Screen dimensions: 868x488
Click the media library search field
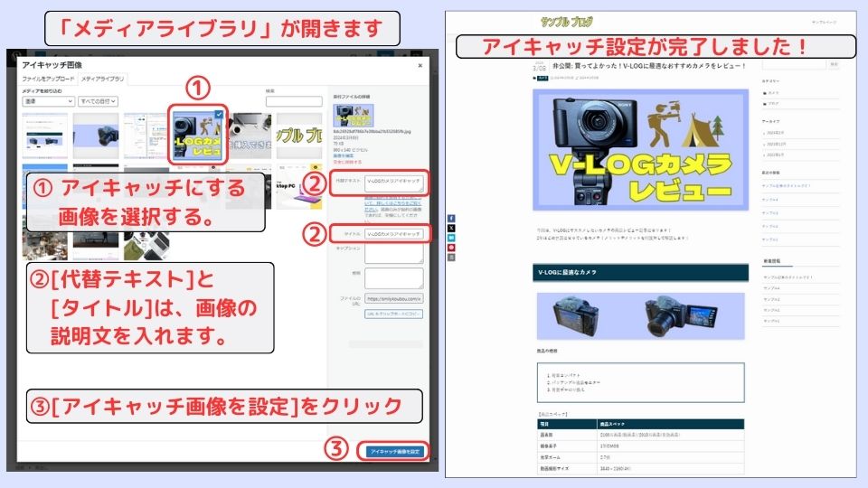click(293, 101)
